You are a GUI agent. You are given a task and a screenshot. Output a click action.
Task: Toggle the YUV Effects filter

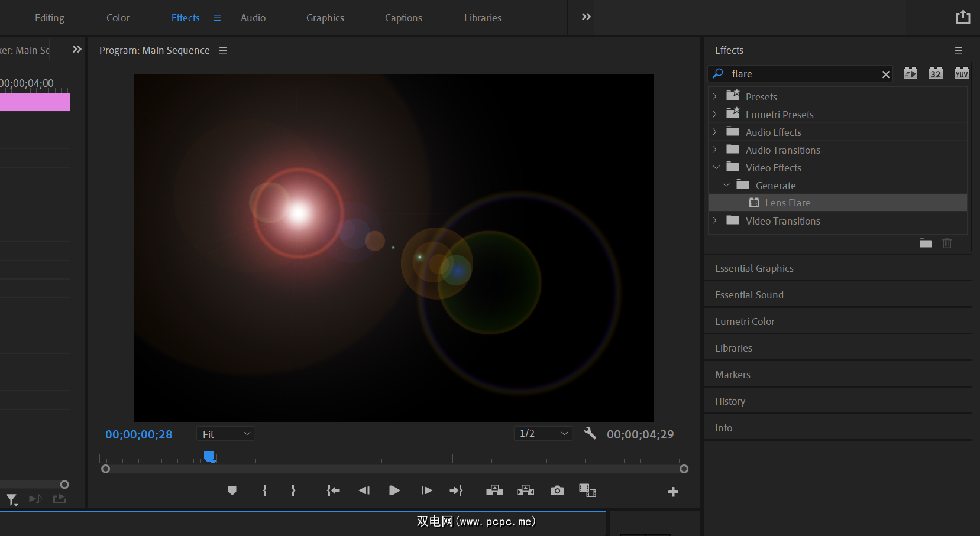click(x=962, y=73)
